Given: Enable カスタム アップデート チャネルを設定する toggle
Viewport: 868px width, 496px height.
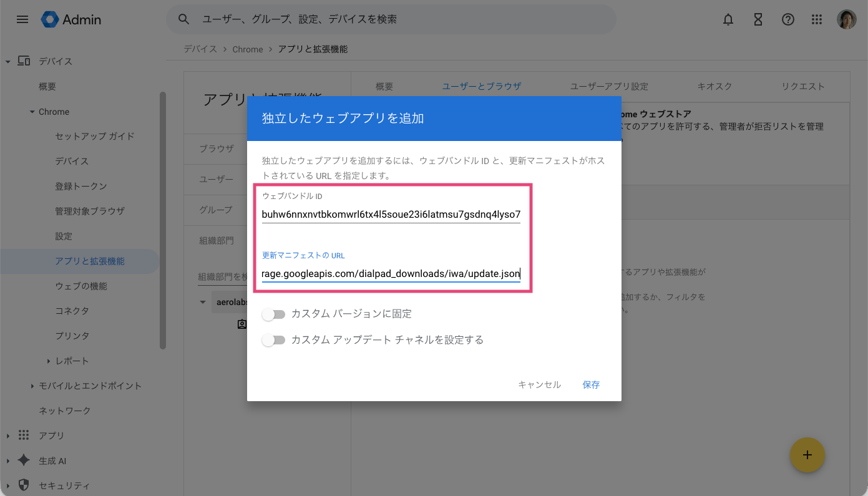Looking at the screenshot, I should coord(273,340).
